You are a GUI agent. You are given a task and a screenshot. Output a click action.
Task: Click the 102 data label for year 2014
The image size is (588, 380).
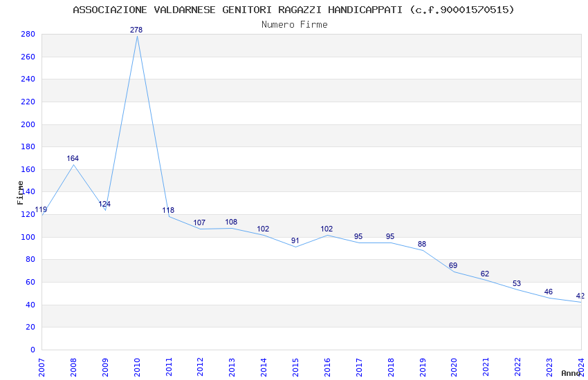(263, 229)
